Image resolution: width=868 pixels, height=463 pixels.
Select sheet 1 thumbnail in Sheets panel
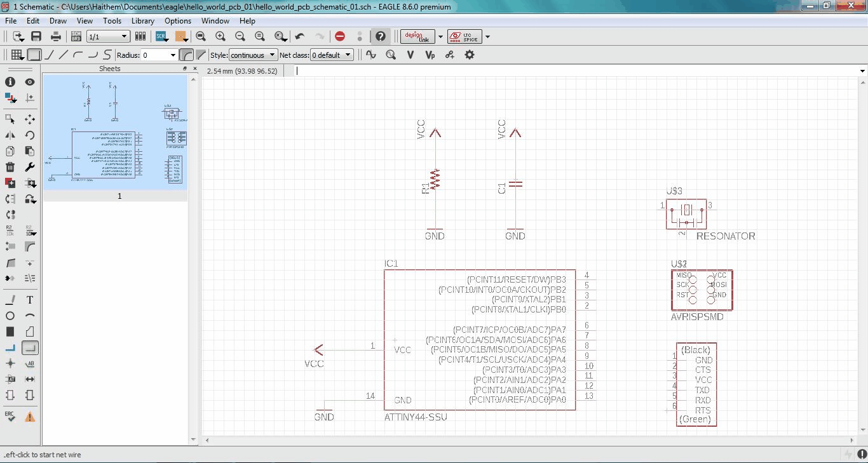pos(116,133)
